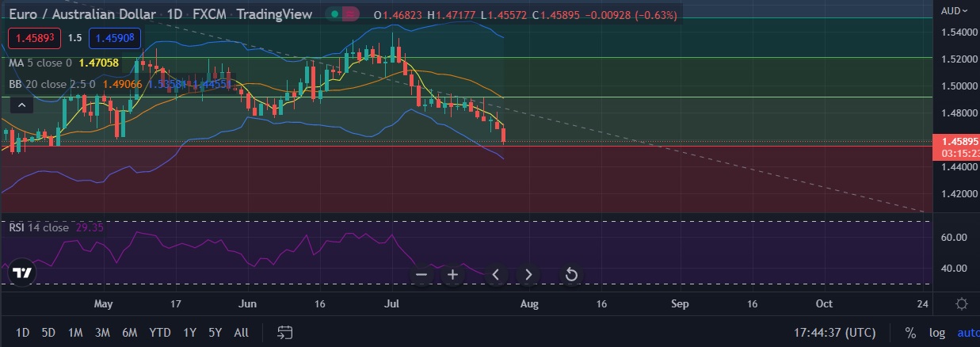This screenshot has width=980, height=347.
Task: Click the Sep label on time axis
Action: click(x=679, y=303)
